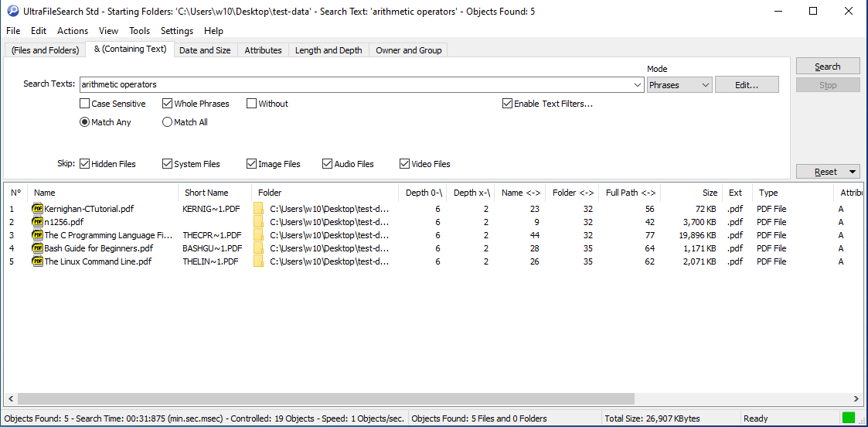The width and height of the screenshot is (868, 427).
Task: Click the PDF icon of The C Programming Language
Action: [38, 235]
